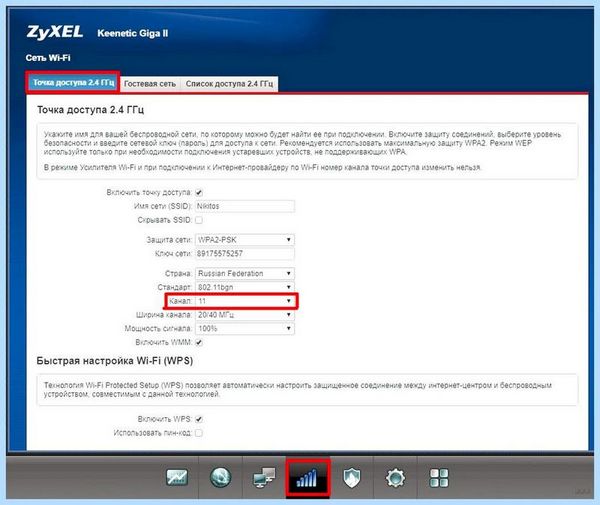Open the Internet globe icon in bottom bar
Screen dimensions: 600x505
point(220,477)
